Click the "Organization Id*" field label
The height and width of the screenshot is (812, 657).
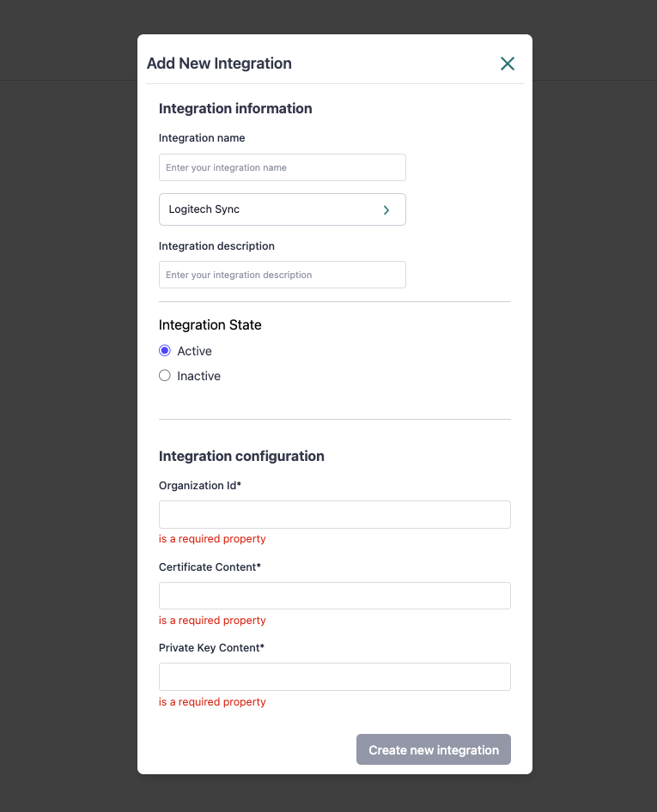[x=200, y=486]
